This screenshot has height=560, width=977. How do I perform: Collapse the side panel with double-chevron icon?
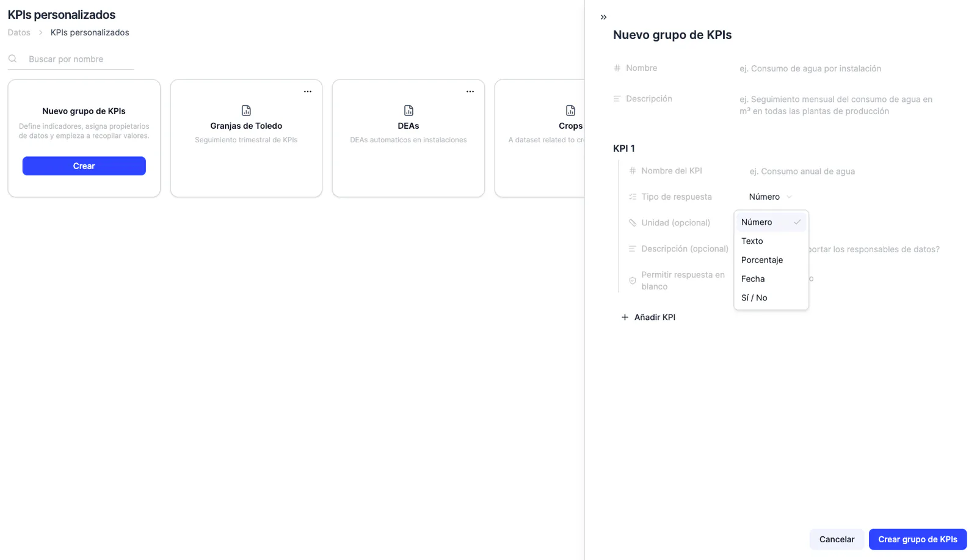pyautogui.click(x=603, y=17)
